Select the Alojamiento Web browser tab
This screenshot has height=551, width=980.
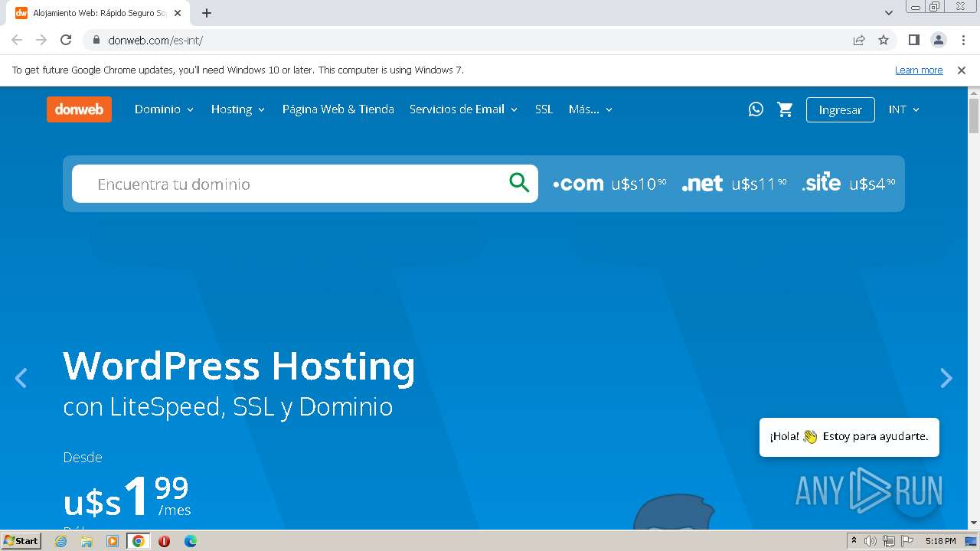click(100, 13)
